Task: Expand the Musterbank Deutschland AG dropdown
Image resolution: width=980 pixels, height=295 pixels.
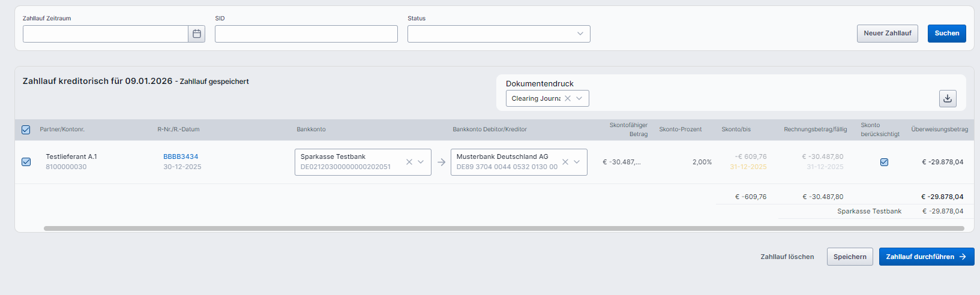Action: click(x=577, y=162)
